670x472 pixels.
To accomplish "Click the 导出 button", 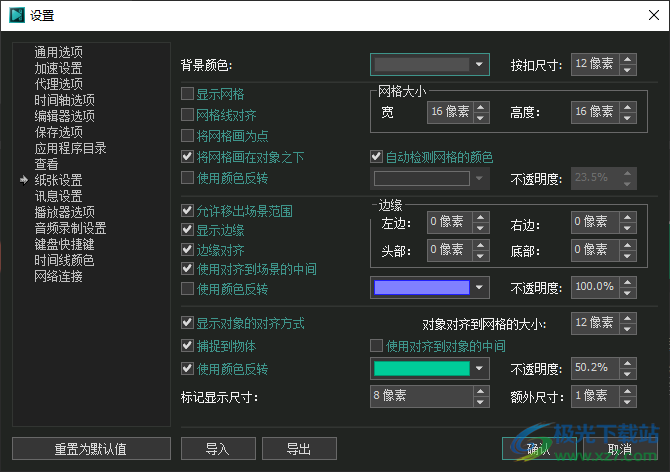I will (299, 449).
